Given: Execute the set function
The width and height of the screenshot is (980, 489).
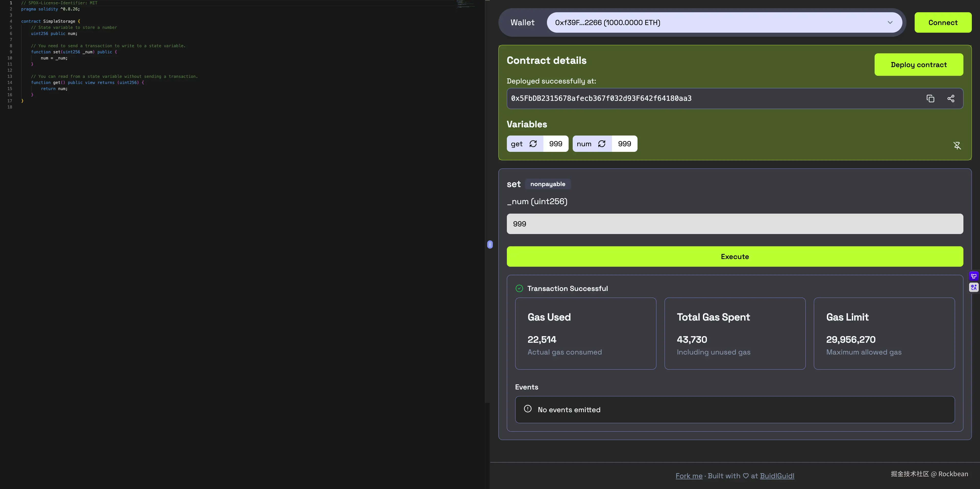Looking at the screenshot, I should 735,256.
